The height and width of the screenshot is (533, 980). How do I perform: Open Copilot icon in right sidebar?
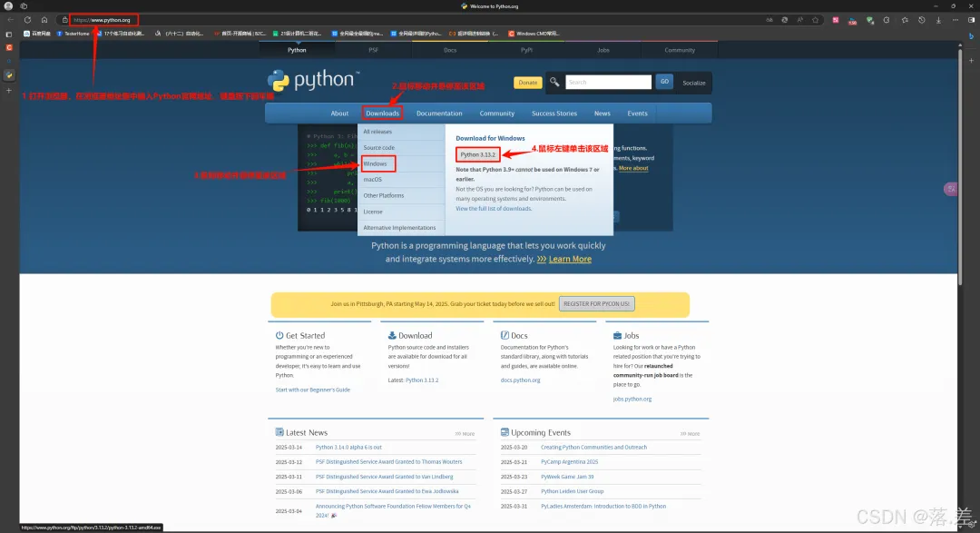click(x=971, y=36)
